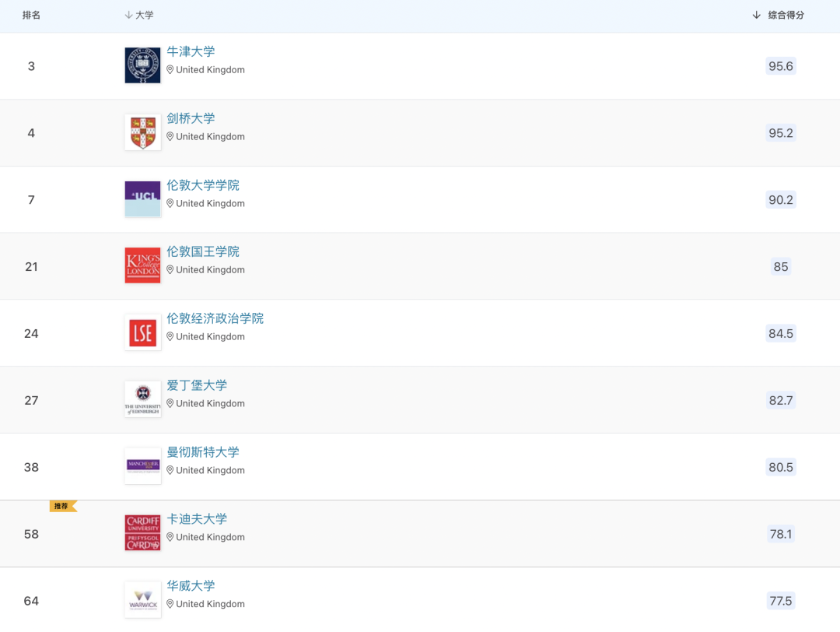This screenshot has height=632, width=840.
Task: Select the 90.2 score cell
Action: pos(781,200)
